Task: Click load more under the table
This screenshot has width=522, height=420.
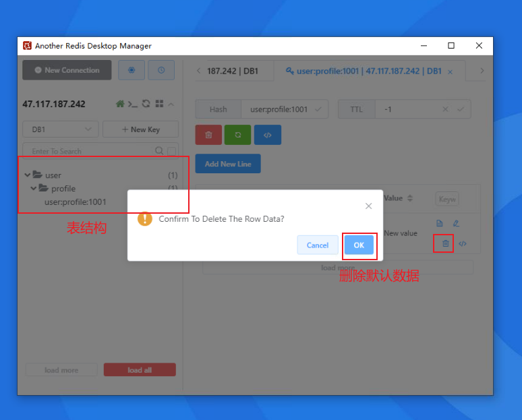Action: click(338, 268)
